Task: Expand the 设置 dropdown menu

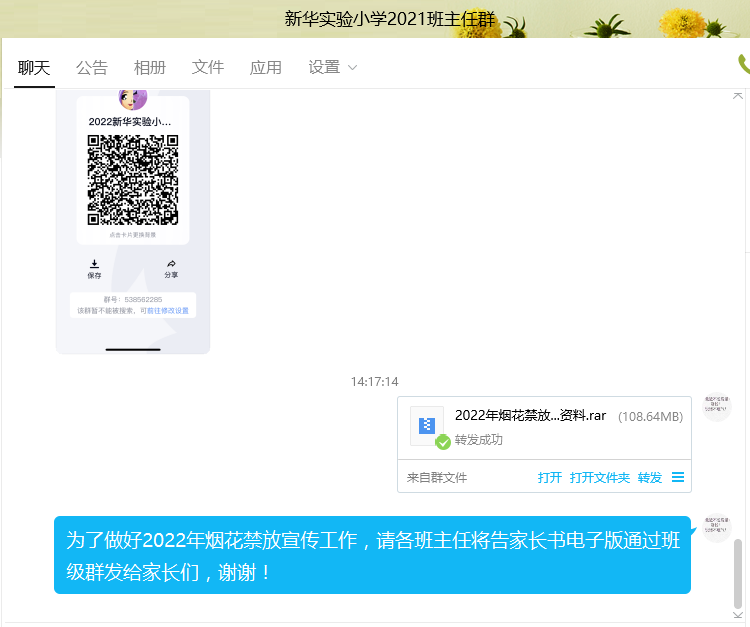Action: 332,67
